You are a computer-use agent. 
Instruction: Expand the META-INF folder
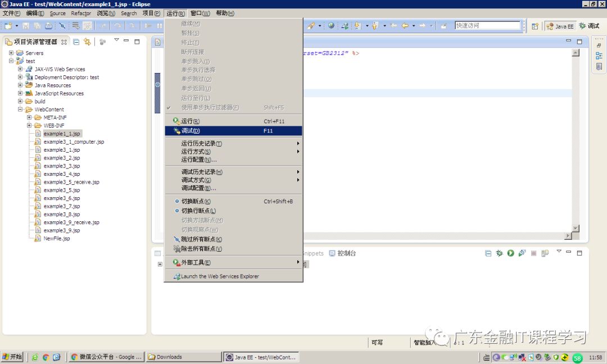[29, 117]
